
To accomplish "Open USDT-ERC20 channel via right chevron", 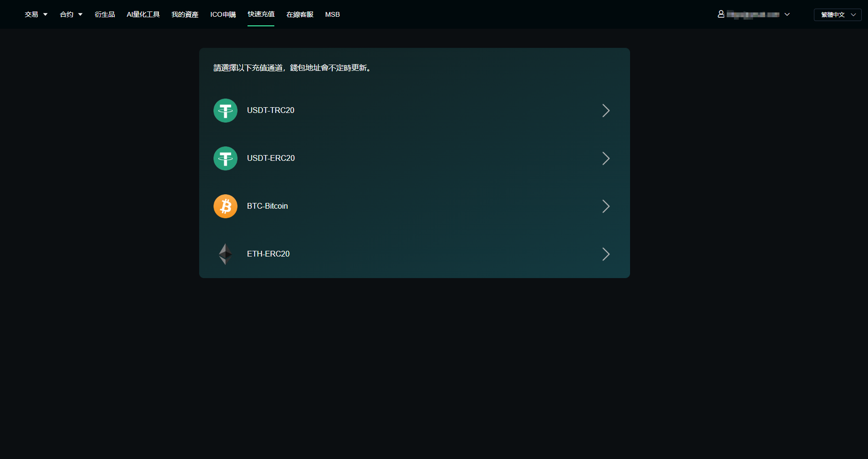I will (606, 158).
